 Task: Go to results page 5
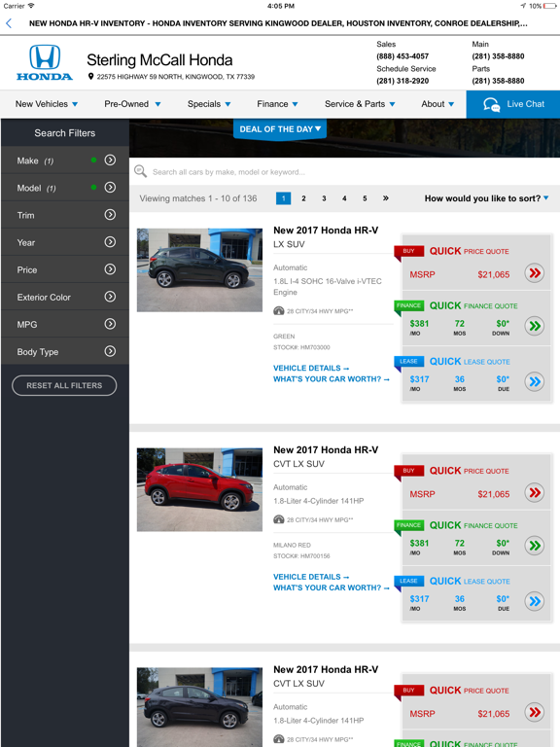365,198
